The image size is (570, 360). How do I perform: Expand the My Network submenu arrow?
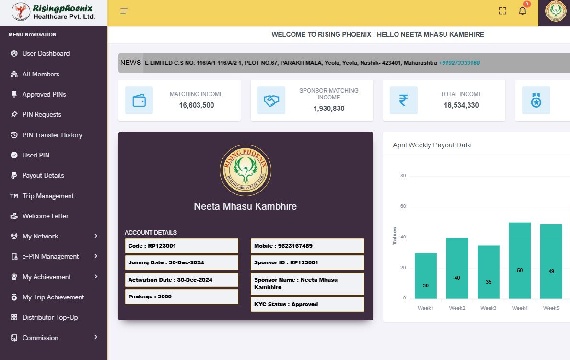tap(96, 236)
